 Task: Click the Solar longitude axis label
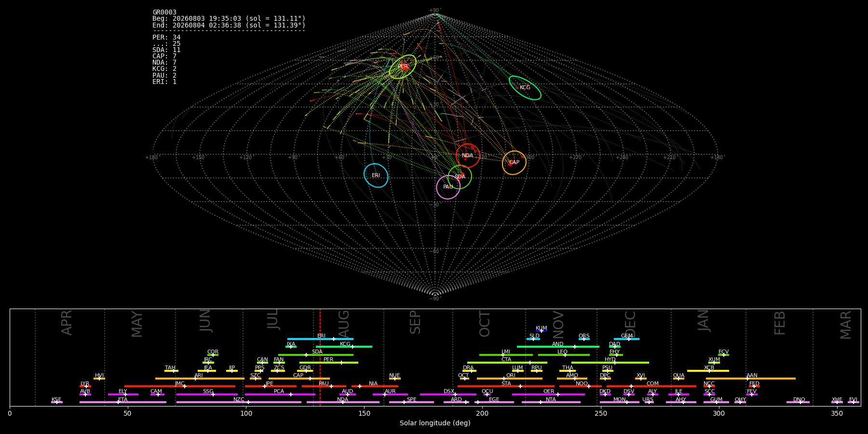pos(435,423)
